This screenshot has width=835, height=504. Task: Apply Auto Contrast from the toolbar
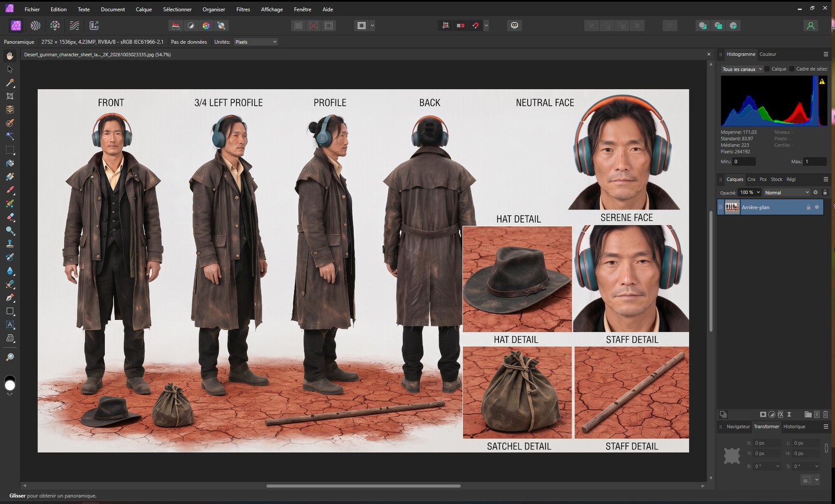191,26
